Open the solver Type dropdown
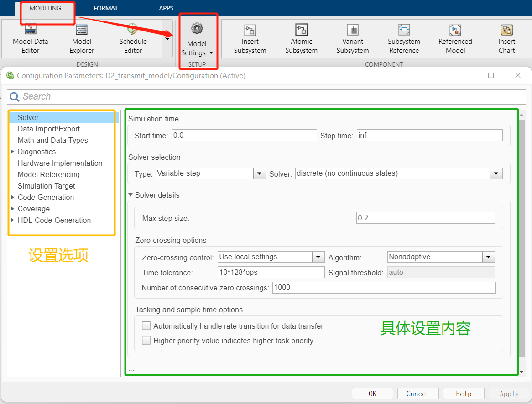 (260, 173)
